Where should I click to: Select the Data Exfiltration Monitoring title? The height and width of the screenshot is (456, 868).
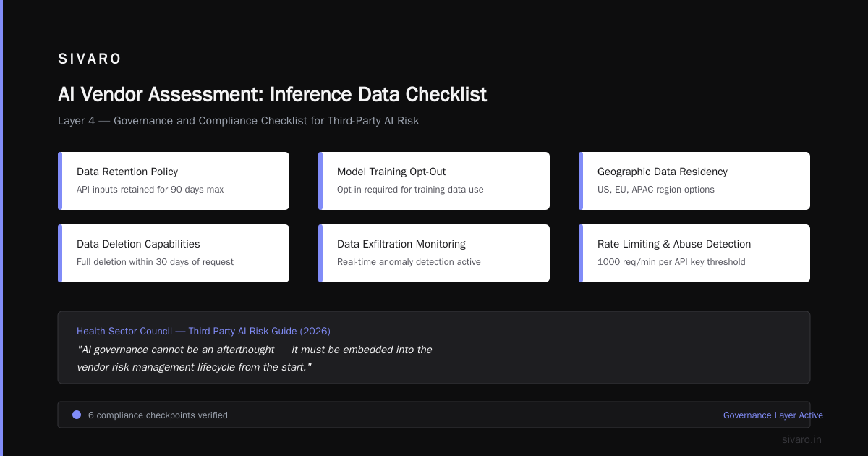click(x=401, y=244)
